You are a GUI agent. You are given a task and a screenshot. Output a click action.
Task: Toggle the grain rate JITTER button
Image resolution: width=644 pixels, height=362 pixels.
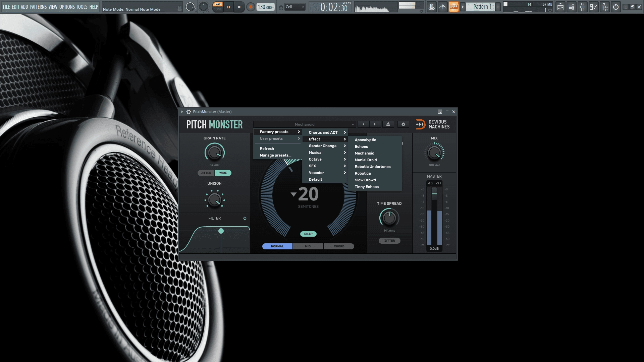[206, 173]
